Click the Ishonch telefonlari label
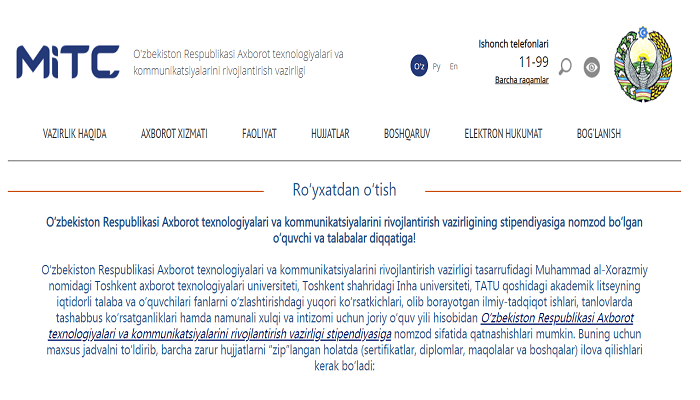The image size is (700, 400). click(514, 44)
